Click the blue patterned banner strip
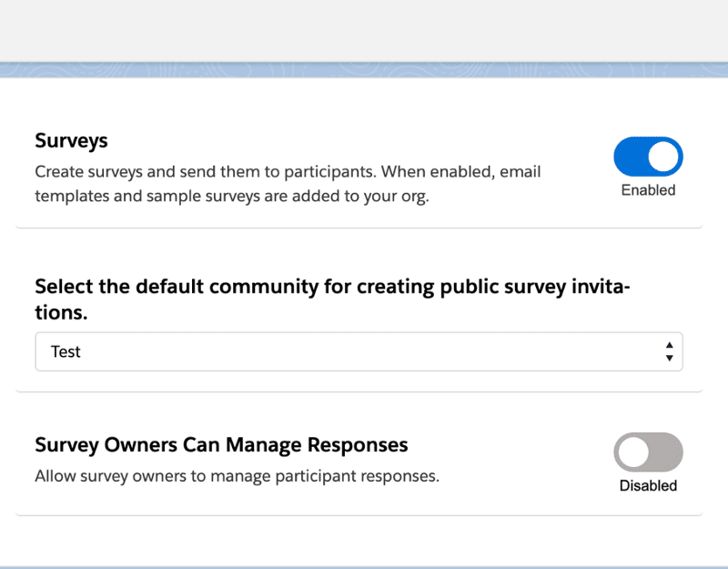Viewport: 728px width, 569px height. 364,70
